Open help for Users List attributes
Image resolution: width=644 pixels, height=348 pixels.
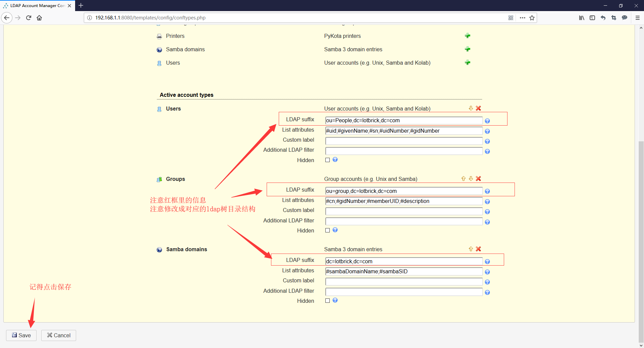pyautogui.click(x=487, y=131)
